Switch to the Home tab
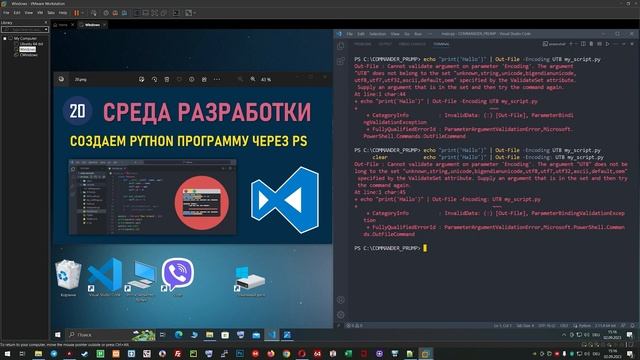 [63, 25]
